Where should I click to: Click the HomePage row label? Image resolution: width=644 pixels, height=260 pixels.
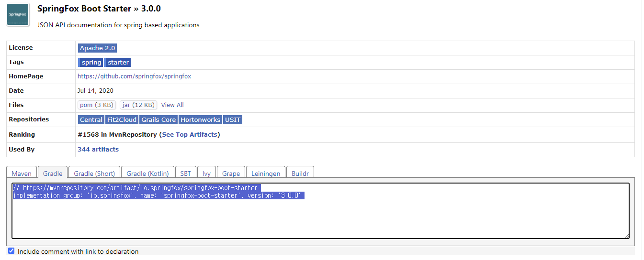26,76
